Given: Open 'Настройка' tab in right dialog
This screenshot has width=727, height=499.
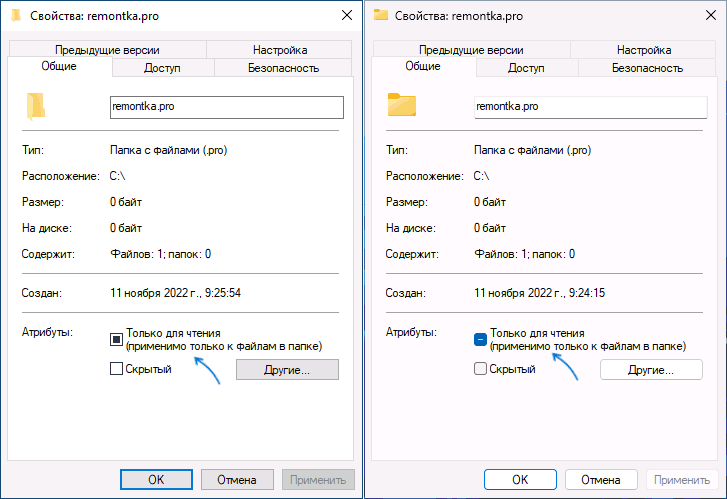Looking at the screenshot, I should click(x=643, y=50).
